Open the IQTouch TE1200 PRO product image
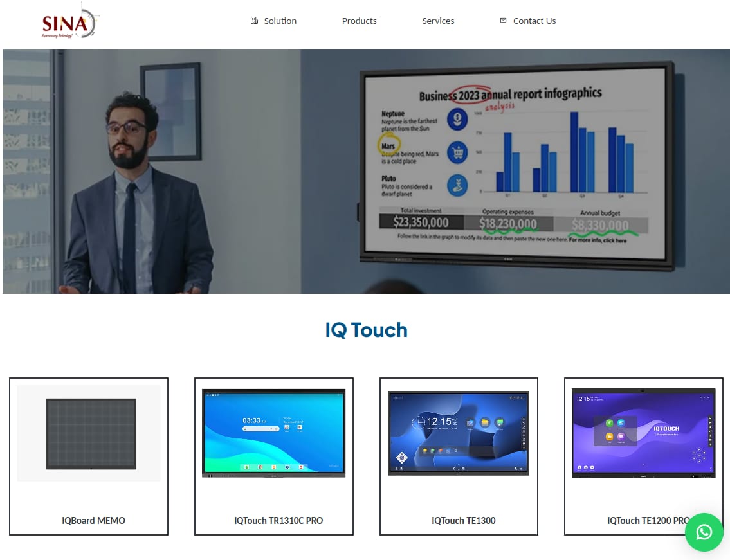Screen dimensions: 730x560 pos(643,433)
